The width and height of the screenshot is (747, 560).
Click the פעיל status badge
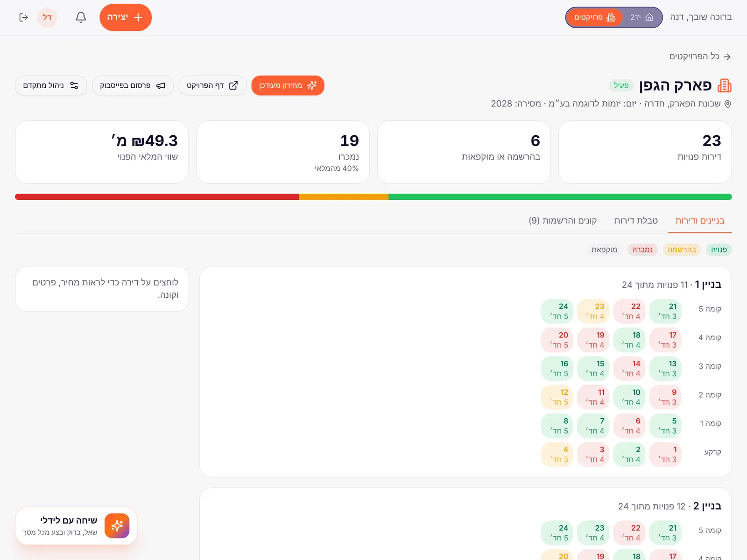click(x=621, y=85)
